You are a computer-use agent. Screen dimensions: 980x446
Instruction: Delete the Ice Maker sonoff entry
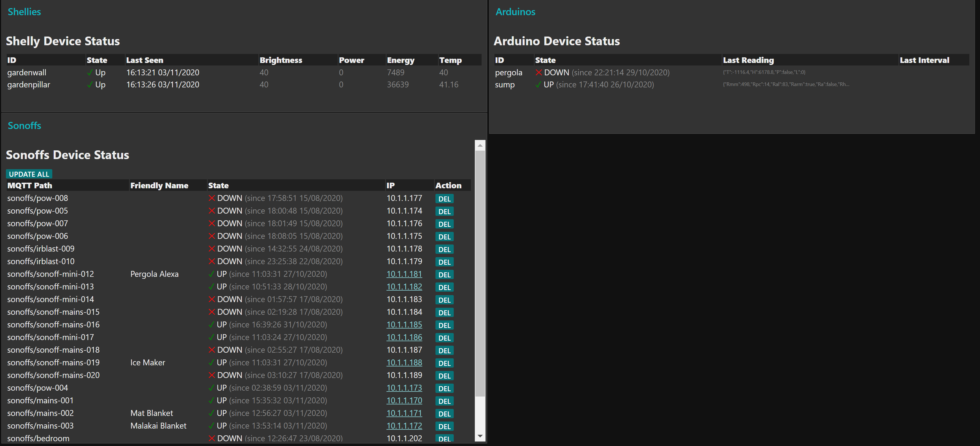pos(444,363)
